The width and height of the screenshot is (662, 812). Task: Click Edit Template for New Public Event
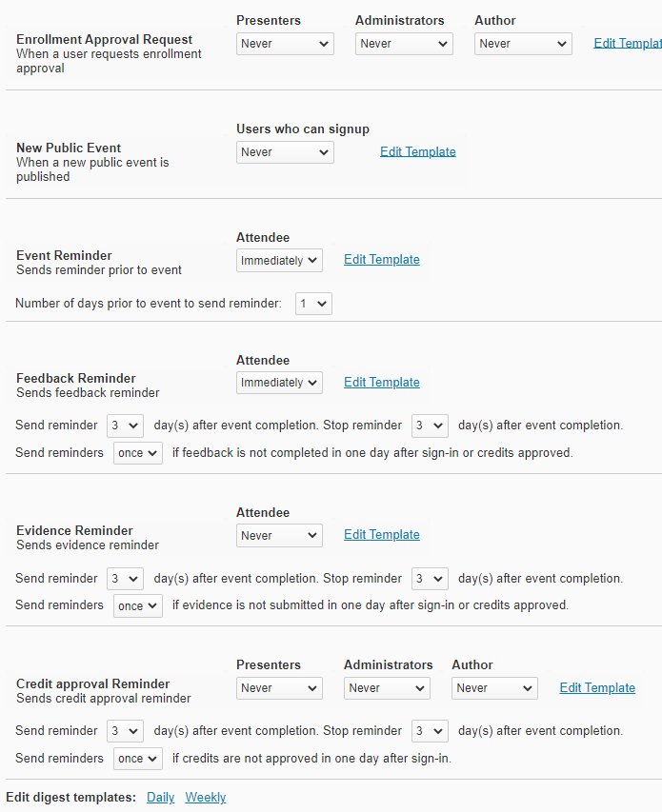[x=417, y=151]
